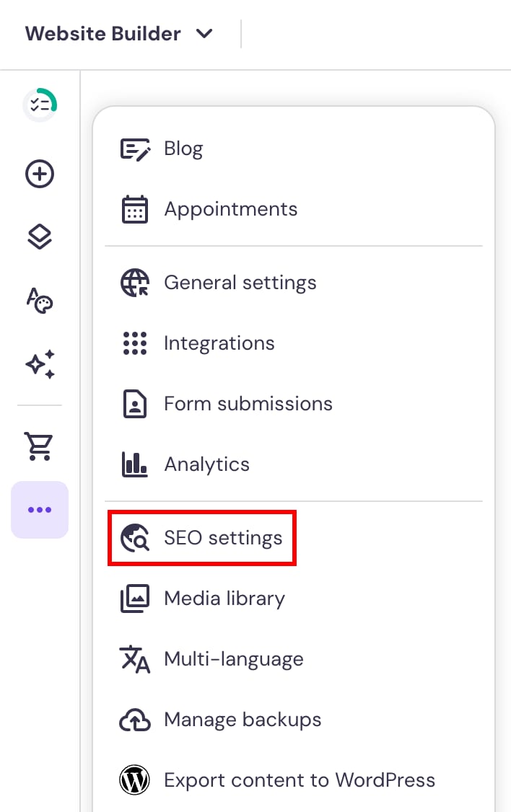This screenshot has width=511, height=812.
Task: Open the AI tools sparkle icon
Action: [40, 364]
